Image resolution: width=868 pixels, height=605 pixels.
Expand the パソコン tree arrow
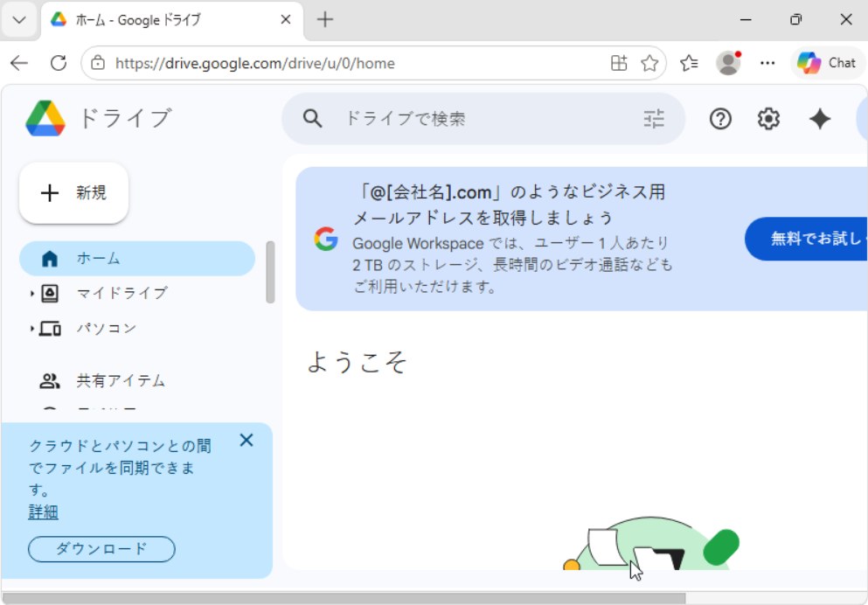pos(32,328)
